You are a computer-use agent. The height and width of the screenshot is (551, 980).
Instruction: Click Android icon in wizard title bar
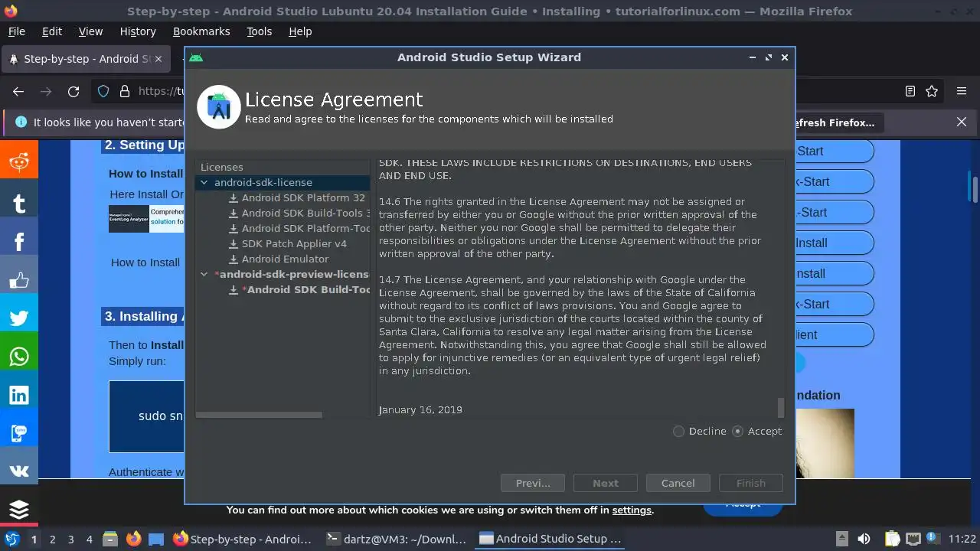click(196, 57)
